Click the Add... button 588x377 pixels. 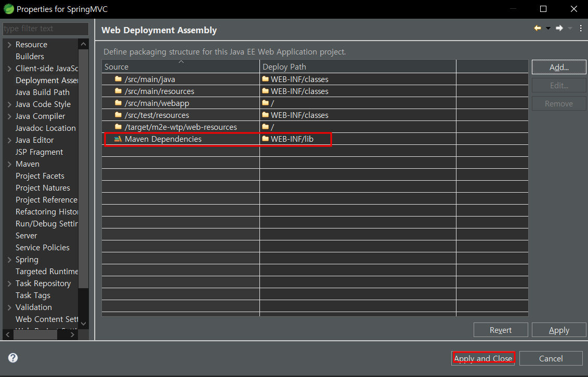tap(559, 68)
